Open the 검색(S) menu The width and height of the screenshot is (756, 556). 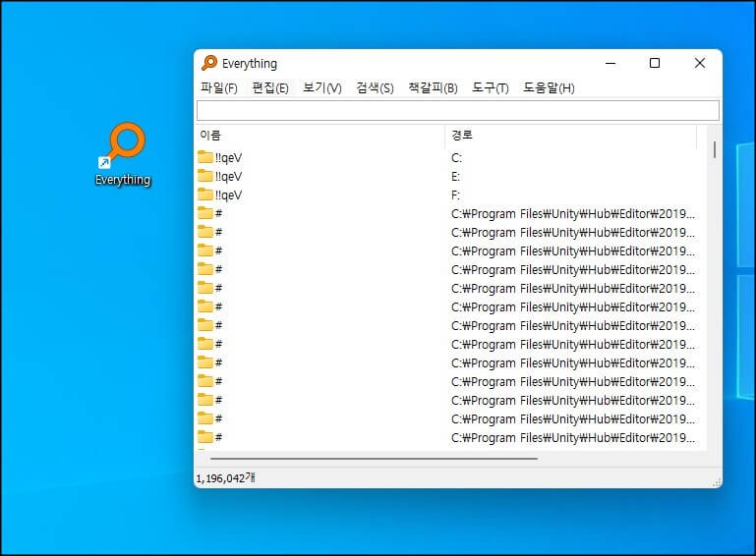pos(375,87)
